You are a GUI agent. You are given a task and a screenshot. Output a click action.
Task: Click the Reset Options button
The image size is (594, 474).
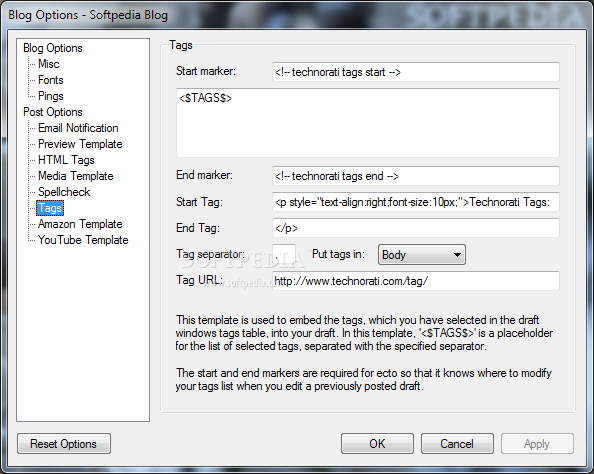coord(64,444)
